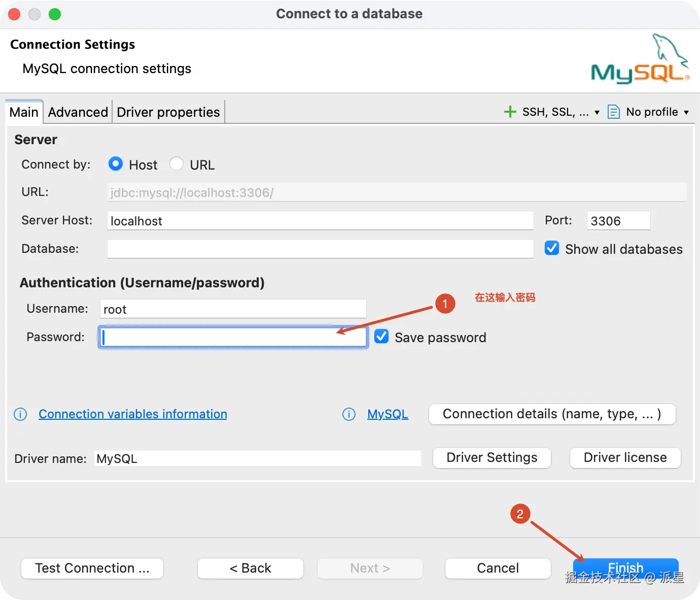Focus the Username field containing root
The height and width of the screenshot is (600, 700).
coord(233,309)
